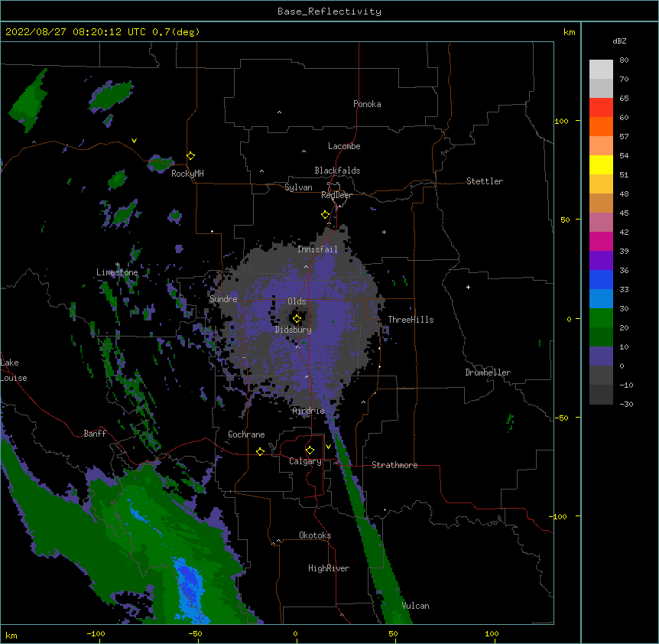Screen dimensions: 659x644
Task: Click the 100 tick on vertical axis
Action: pos(562,121)
